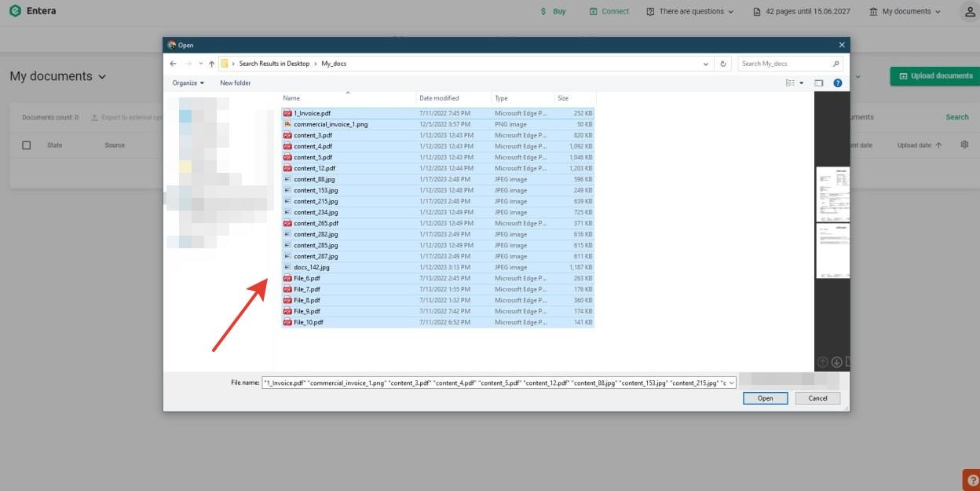Toggle the preview pane icon
The width and height of the screenshot is (980, 491).
click(818, 83)
